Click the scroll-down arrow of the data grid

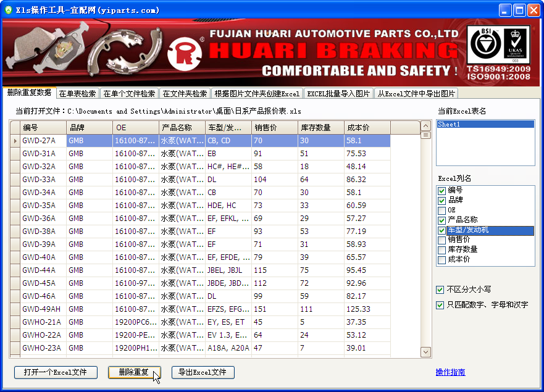tap(425, 352)
